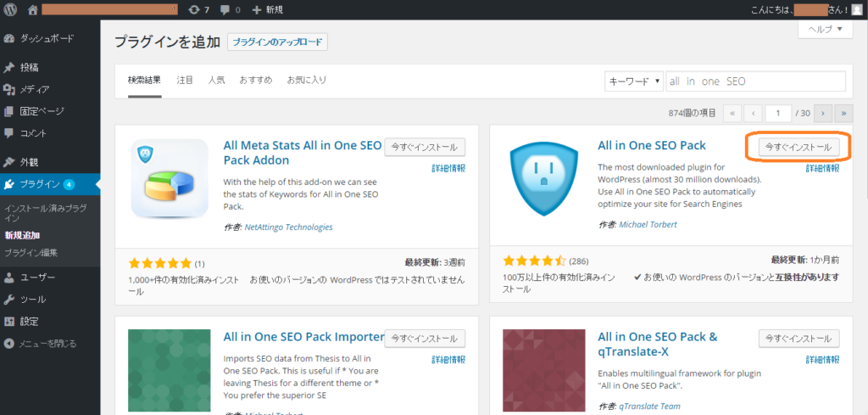Go to first page of results
This screenshot has width=868, height=415.
point(732,113)
